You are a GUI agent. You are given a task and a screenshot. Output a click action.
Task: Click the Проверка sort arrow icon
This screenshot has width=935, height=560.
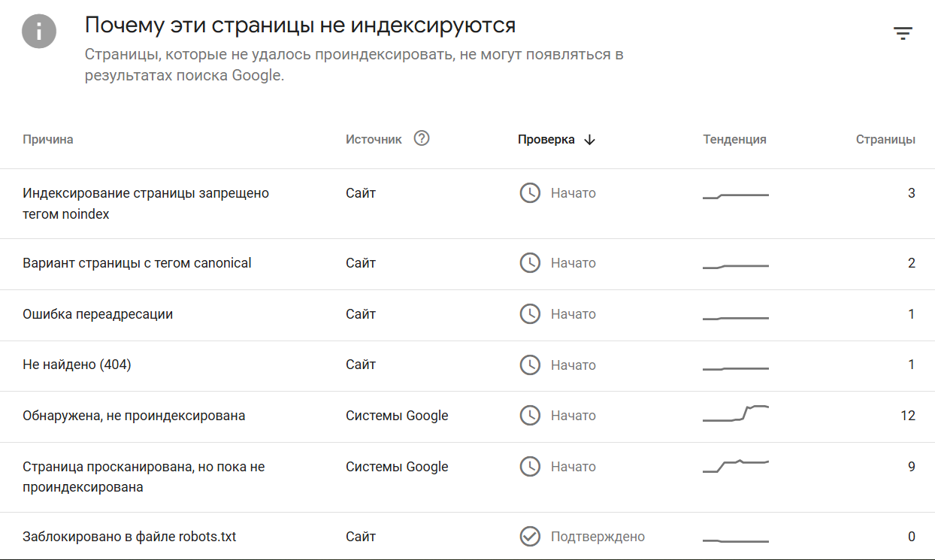pos(589,140)
